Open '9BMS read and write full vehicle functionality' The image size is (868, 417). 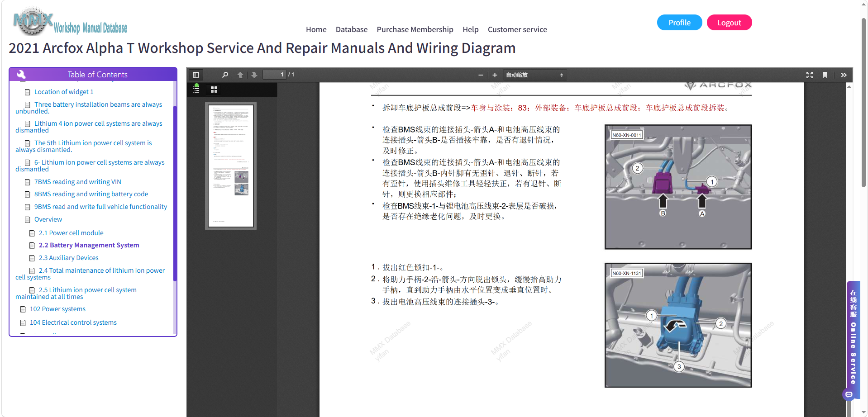[x=100, y=207]
